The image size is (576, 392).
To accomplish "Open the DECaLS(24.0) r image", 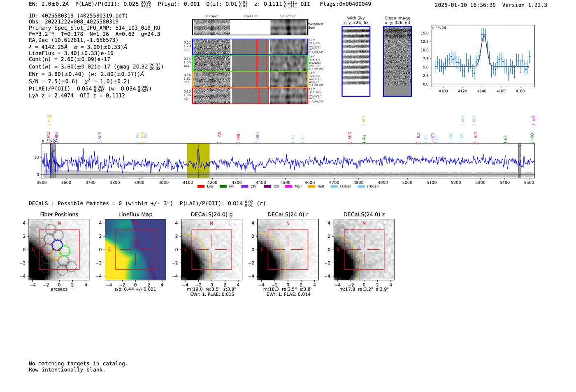I will pyautogui.click(x=288, y=249).
